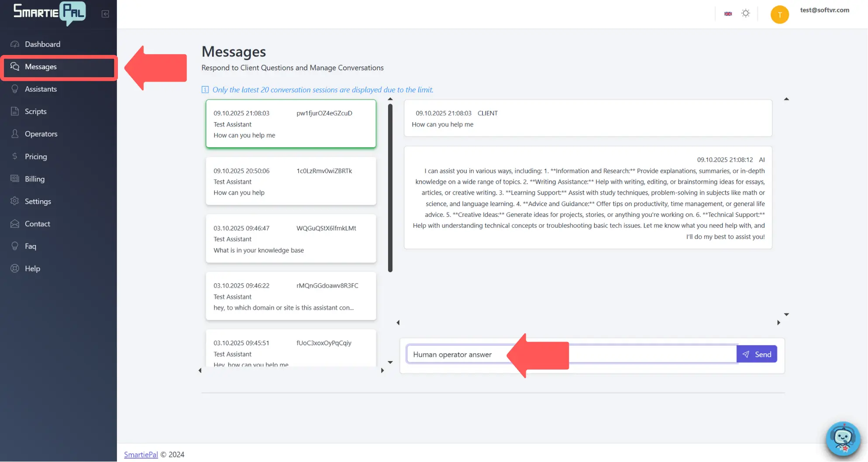Open the Billing page
This screenshot has width=868, height=462.
[34, 179]
